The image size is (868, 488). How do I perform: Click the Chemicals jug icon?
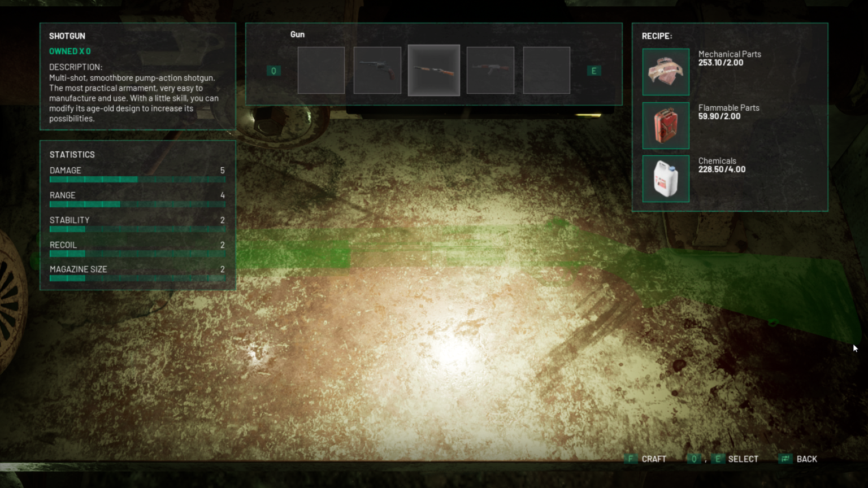[x=665, y=178]
